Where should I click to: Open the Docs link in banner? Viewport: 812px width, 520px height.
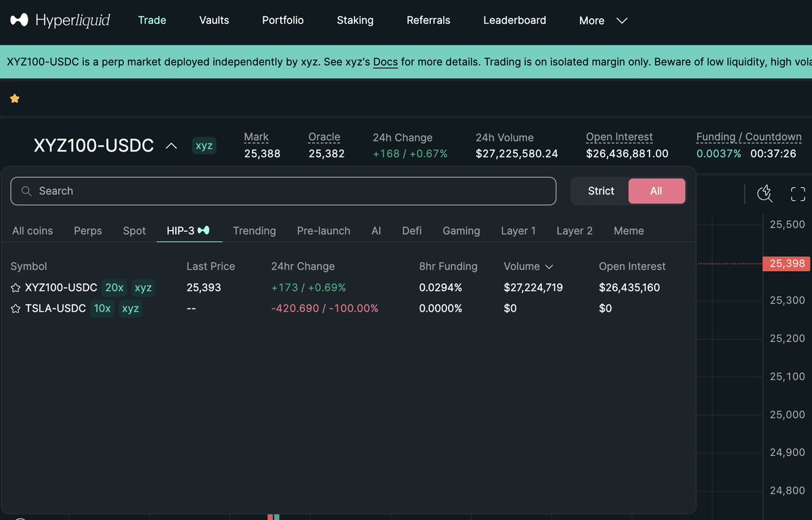[386, 62]
